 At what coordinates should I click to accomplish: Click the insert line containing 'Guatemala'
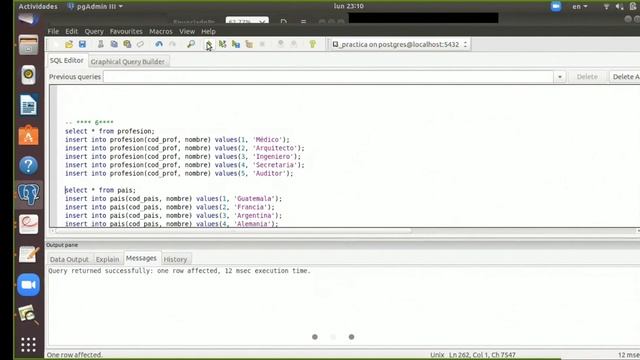173,199
